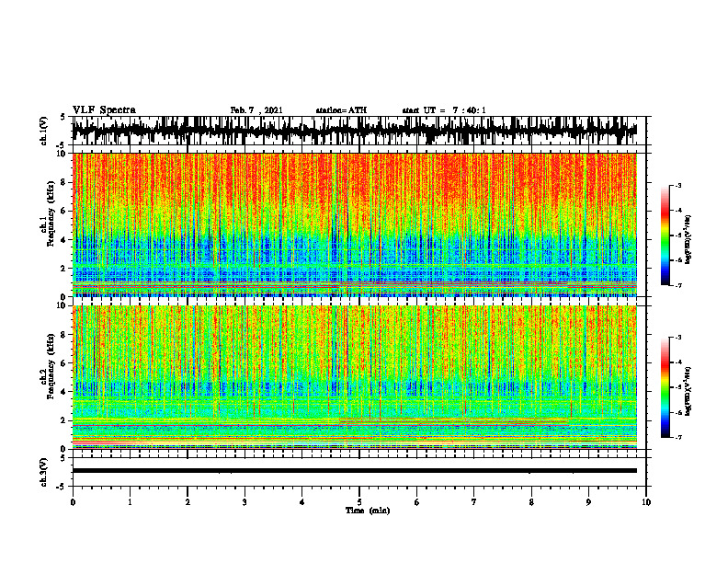Select the date text "Feb. 7, 2021"

(256, 110)
